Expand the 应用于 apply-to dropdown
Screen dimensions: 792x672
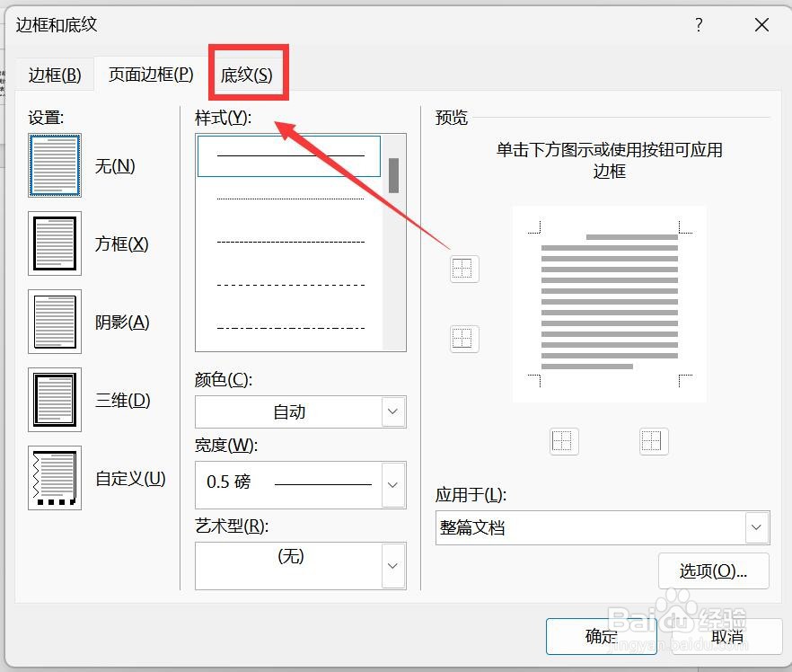(757, 527)
